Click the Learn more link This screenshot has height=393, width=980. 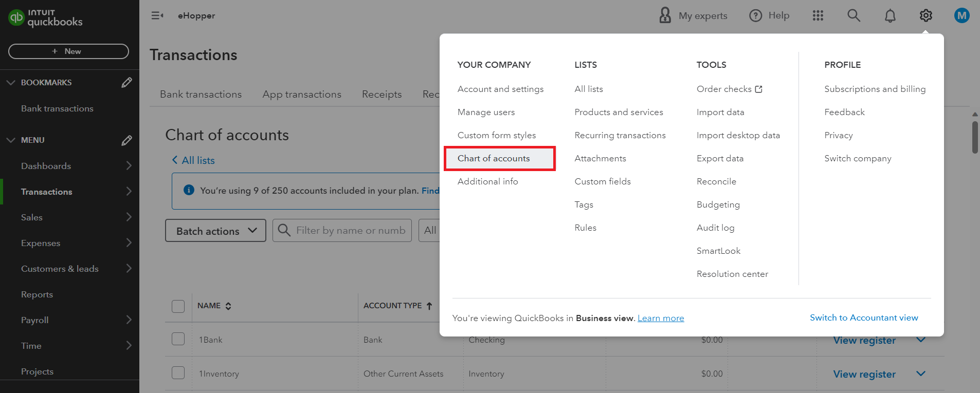coord(661,318)
